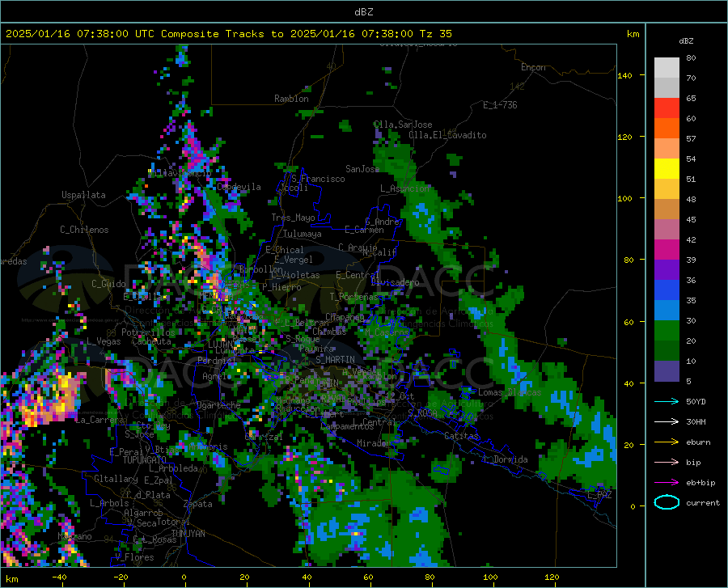Screen dimensions: 728x588
Task: Click the S_MARTIN city label
Action: coord(335,360)
